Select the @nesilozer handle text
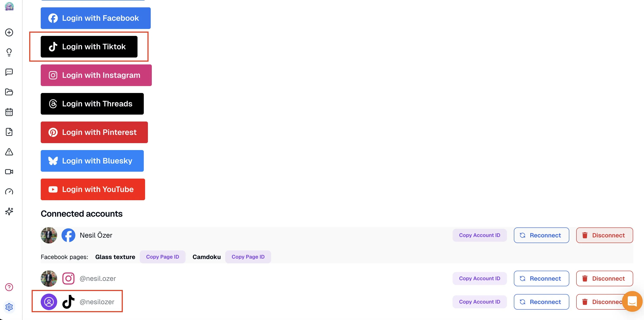This screenshot has height=320, width=644. (x=97, y=302)
